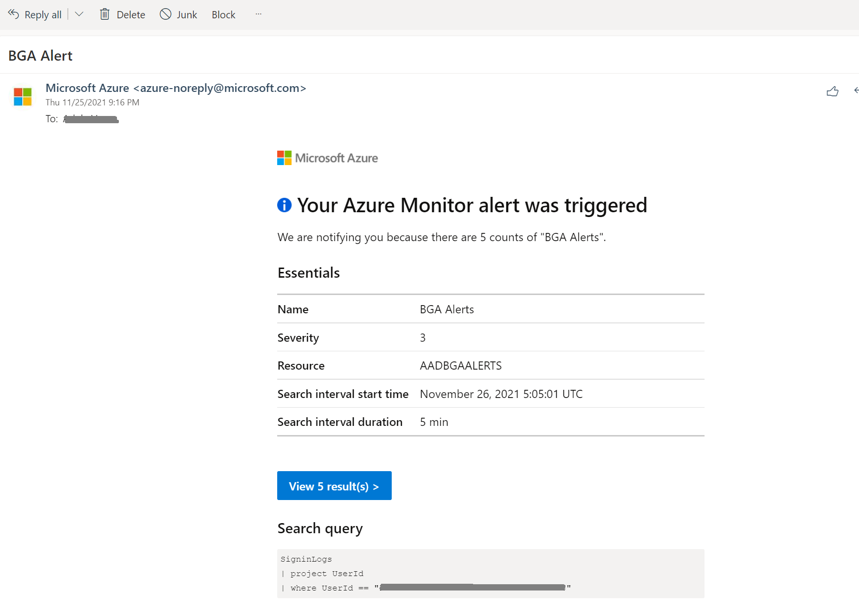The height and width of the screenshot is (616, 859).
Task: Click the Delete trash can icon
Action: click(x=104, y=14)
